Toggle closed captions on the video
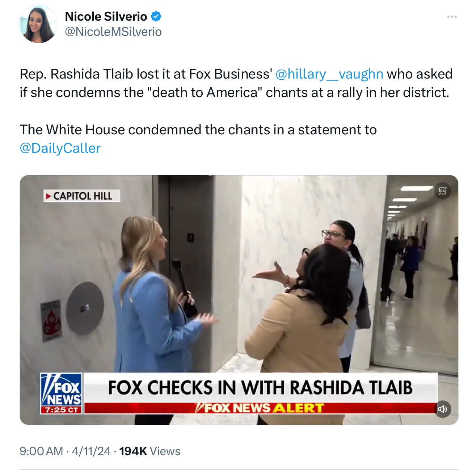The height and width of the screenshot is (470, 476). coord(443,191)
